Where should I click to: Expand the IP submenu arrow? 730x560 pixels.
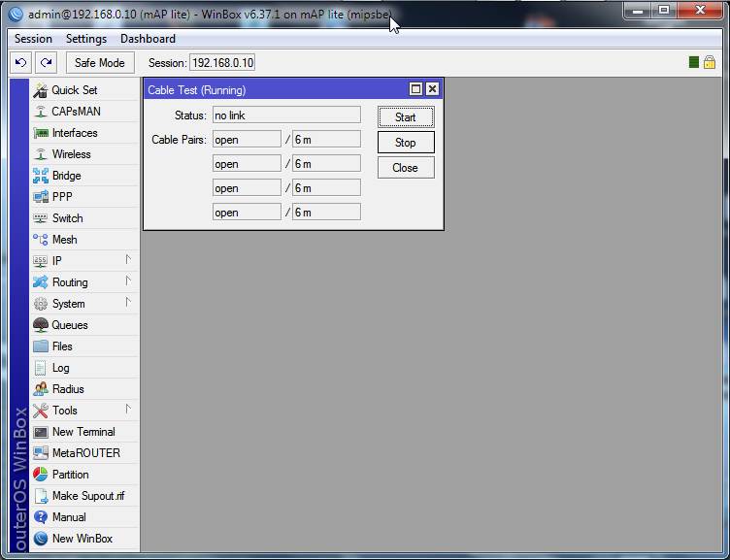tap(128, 260)
